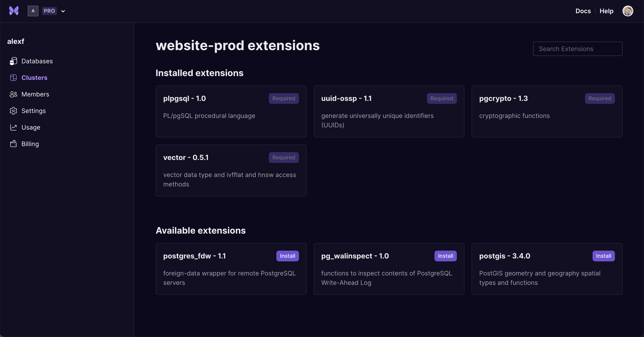
Task: Select the Usage chart icon
Action: click(x=13, y=127)
